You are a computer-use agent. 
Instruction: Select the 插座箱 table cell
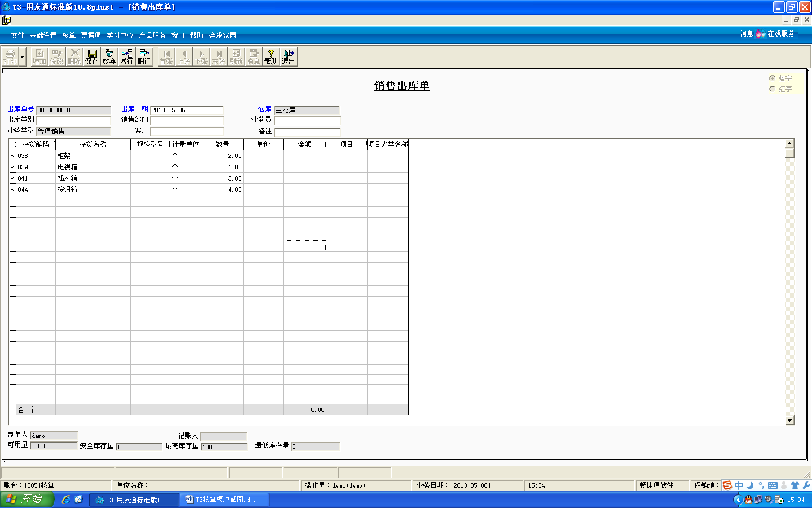pyautogui.click(x=93, y=178)
